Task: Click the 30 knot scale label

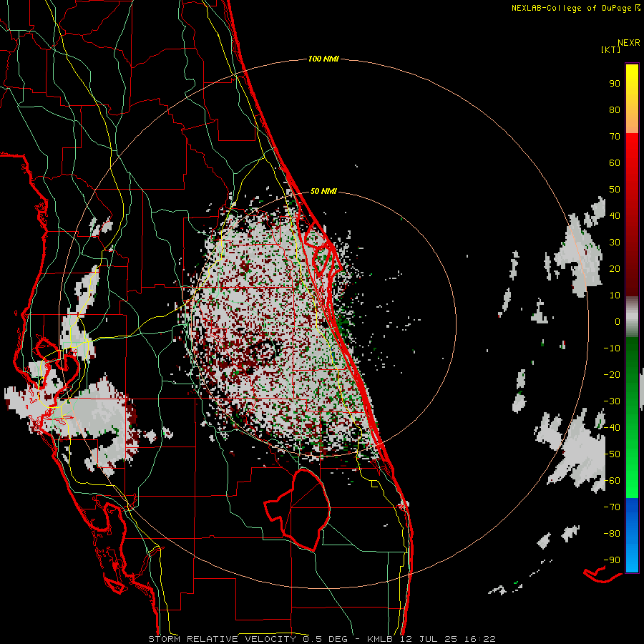Action: [x=615, y=243]
